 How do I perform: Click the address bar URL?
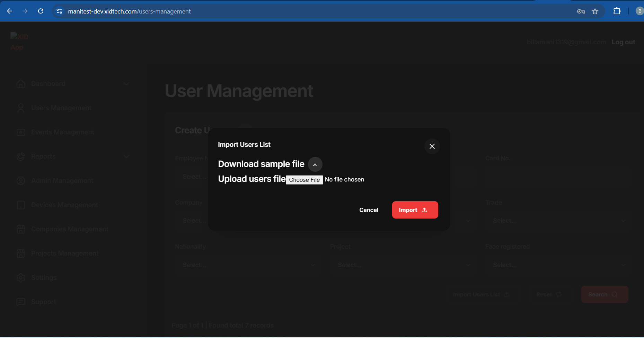129,11
